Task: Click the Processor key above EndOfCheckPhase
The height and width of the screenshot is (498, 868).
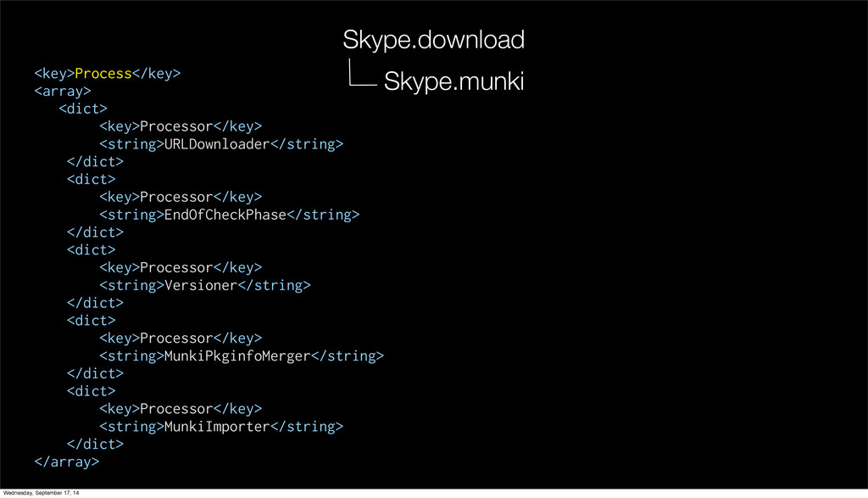Action: [x=181, y=197]
